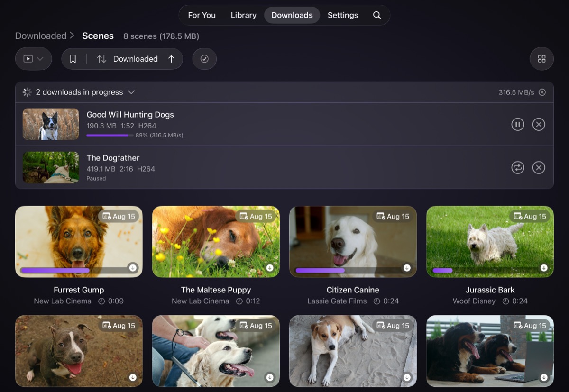The height and width of the screenshot is (392, 569).
Task: Cancel The Dogfather download
Action: click(539, 167)
